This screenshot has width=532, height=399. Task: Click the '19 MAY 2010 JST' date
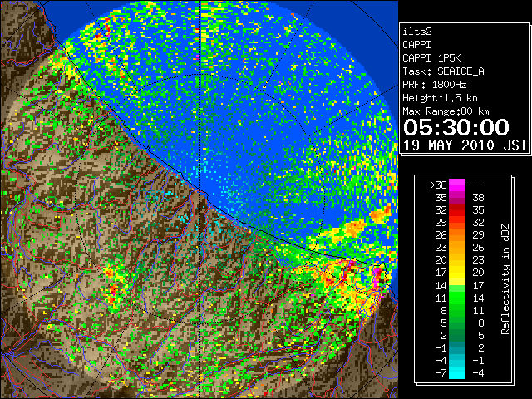(465, 145)
